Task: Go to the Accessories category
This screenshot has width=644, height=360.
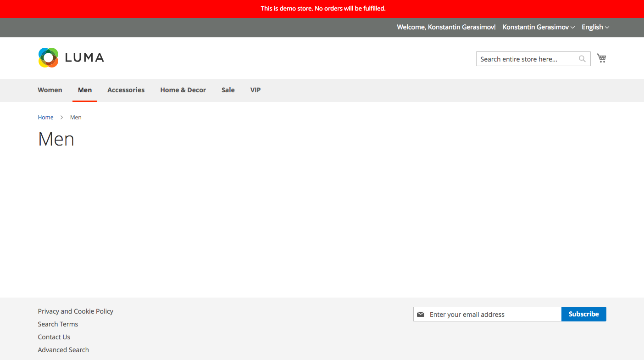Action: point(126,90)
